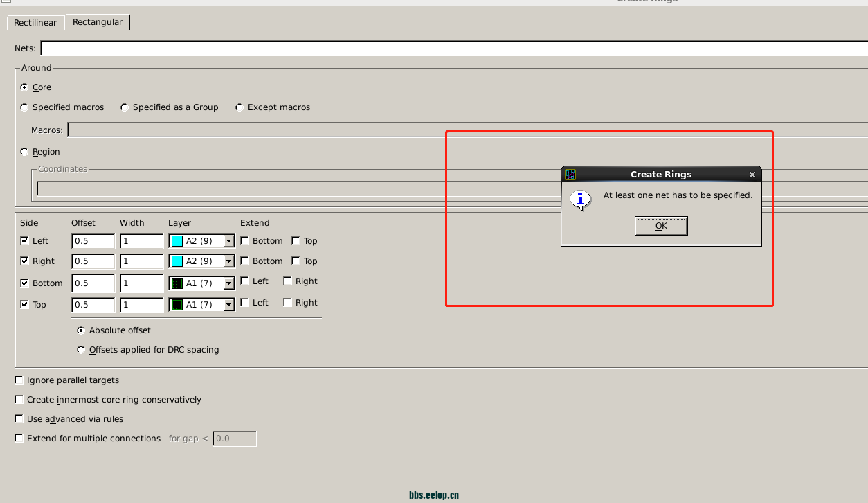Screen dimensions: 868x503
Task: Enable Extend Top for Right side
Action: (x=296, y=261)
